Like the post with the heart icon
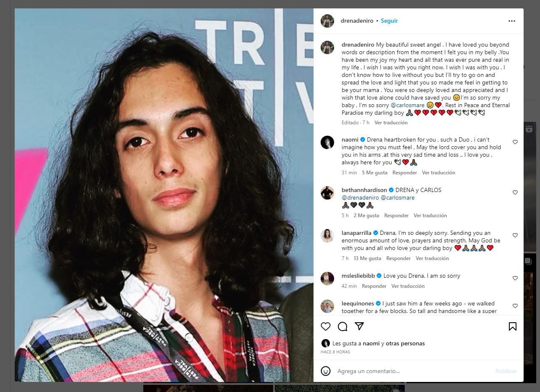 pyautogui.click(x=326, y=326)
